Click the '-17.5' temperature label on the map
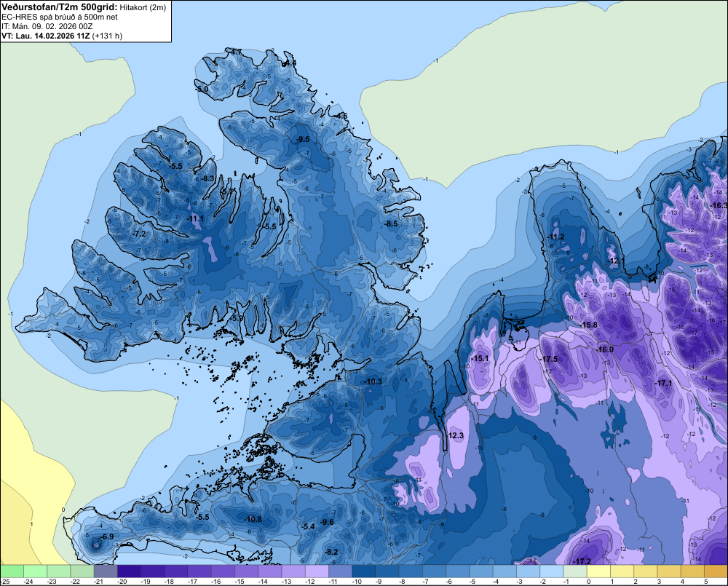 click(x=548, y=360)
